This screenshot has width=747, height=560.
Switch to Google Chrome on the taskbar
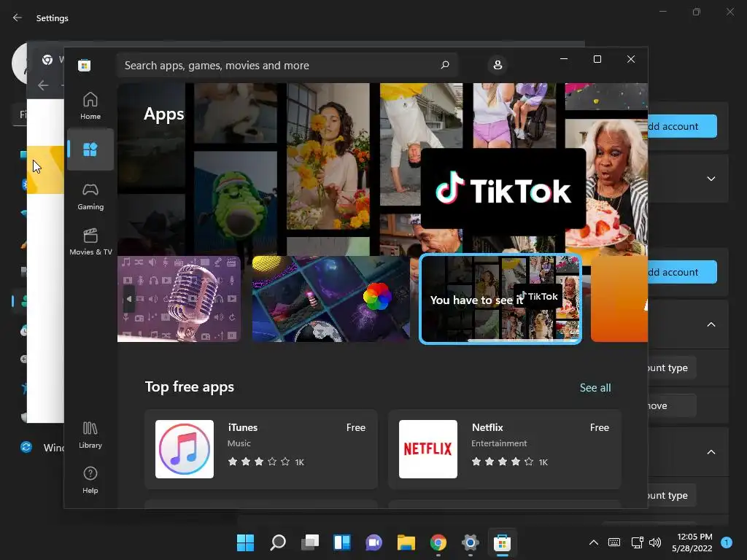(438, 542)
